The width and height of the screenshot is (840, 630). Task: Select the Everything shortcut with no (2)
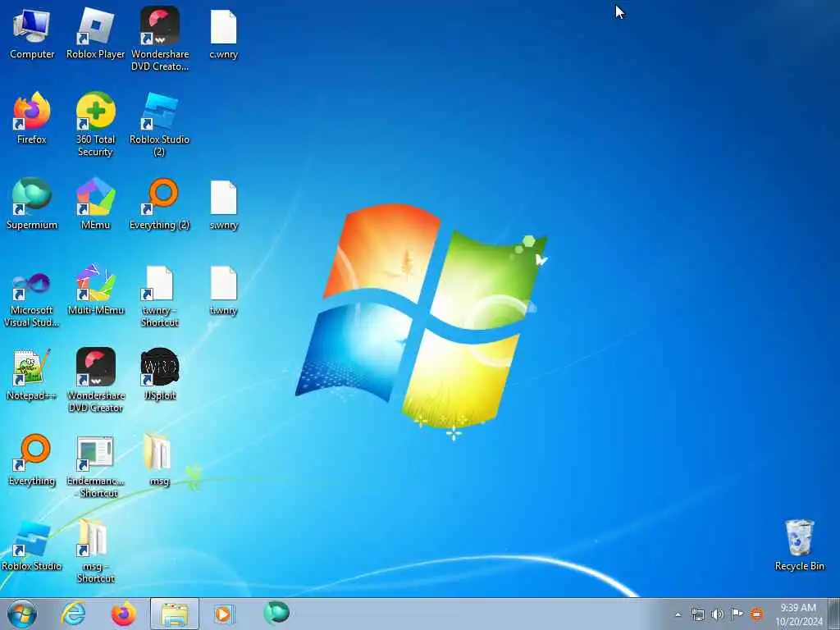pyautogui.click(x=32, y=459)
